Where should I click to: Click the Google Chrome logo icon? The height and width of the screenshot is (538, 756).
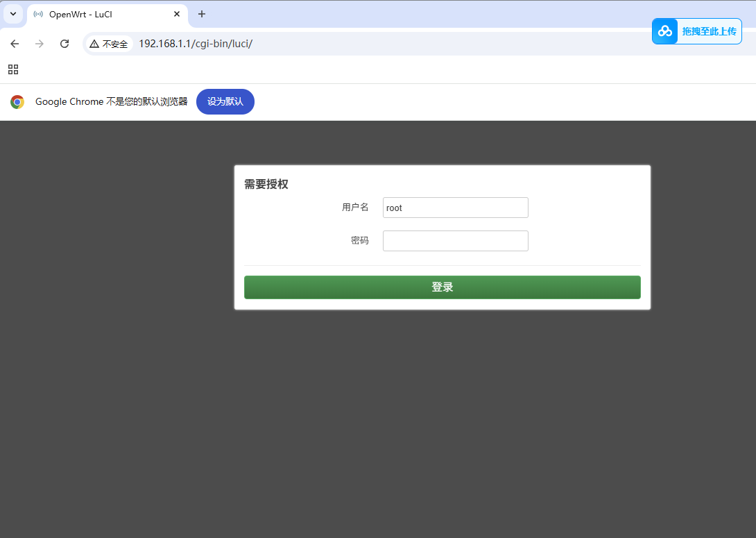(17, 101)
